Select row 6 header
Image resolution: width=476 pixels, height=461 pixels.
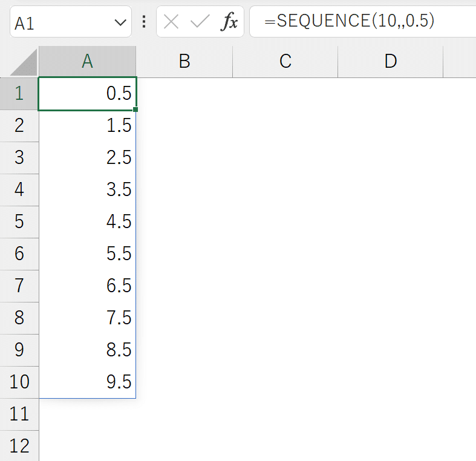pyautogui.click(x=19, y=254)
